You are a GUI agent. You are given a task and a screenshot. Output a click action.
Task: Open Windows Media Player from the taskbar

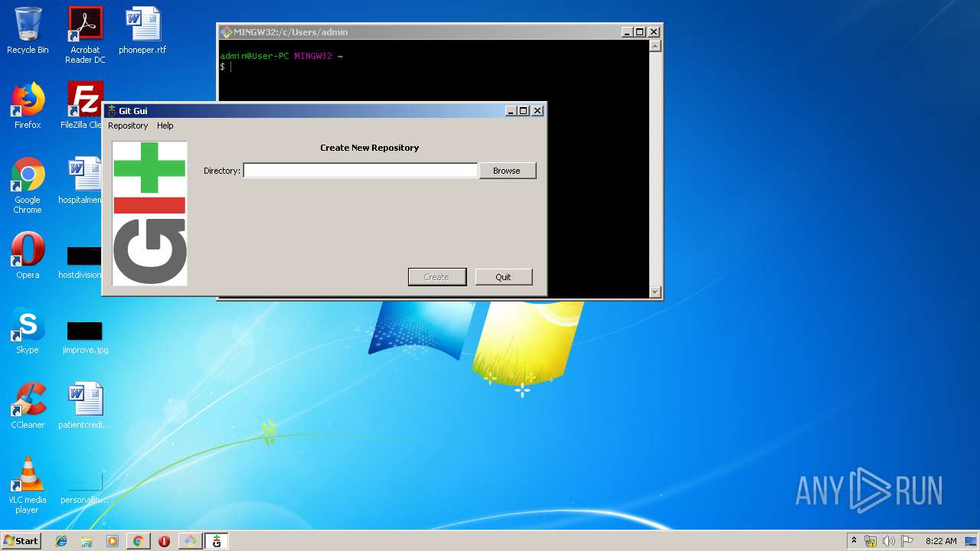113,541
